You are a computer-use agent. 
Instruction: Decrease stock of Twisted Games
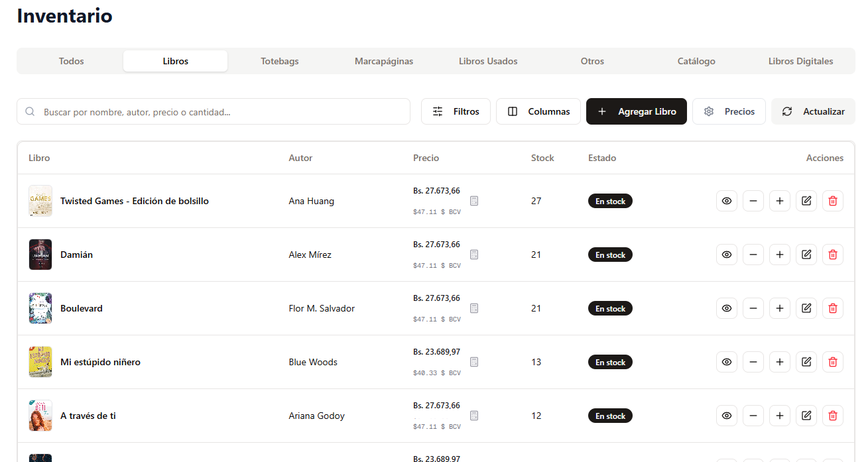click(x=753, y=201)
